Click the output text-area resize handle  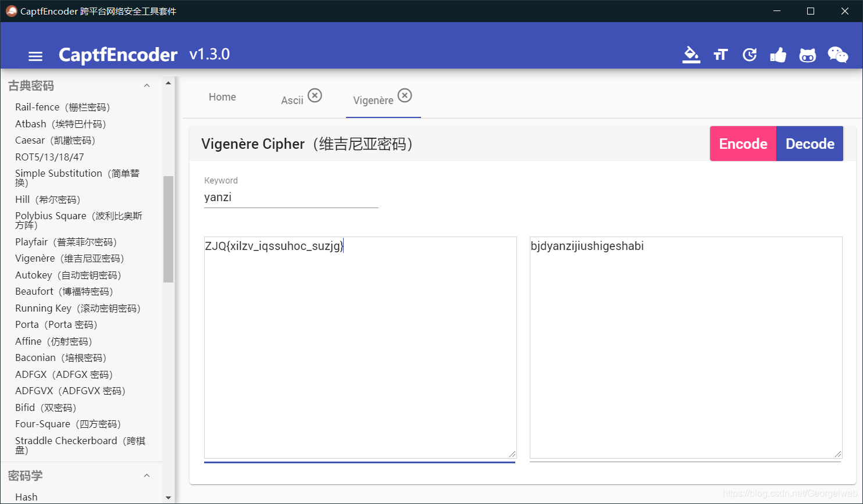pyautogui.click(x=838, y=454)
